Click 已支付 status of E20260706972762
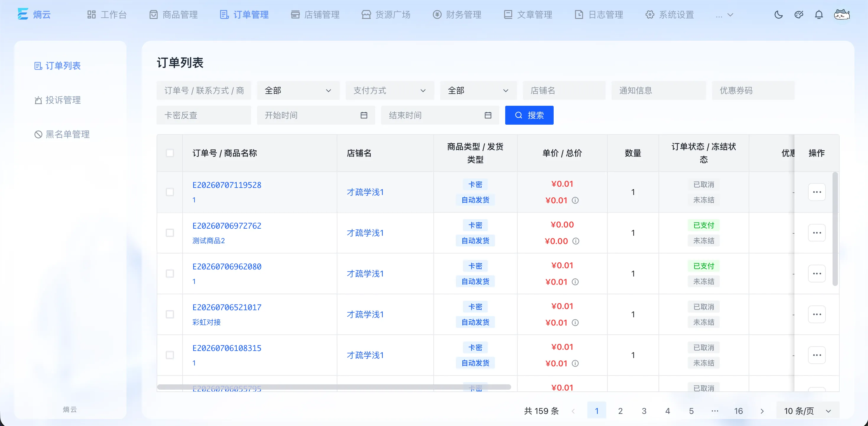This screenshot has width=868, height=426. [x=703, y=225]
